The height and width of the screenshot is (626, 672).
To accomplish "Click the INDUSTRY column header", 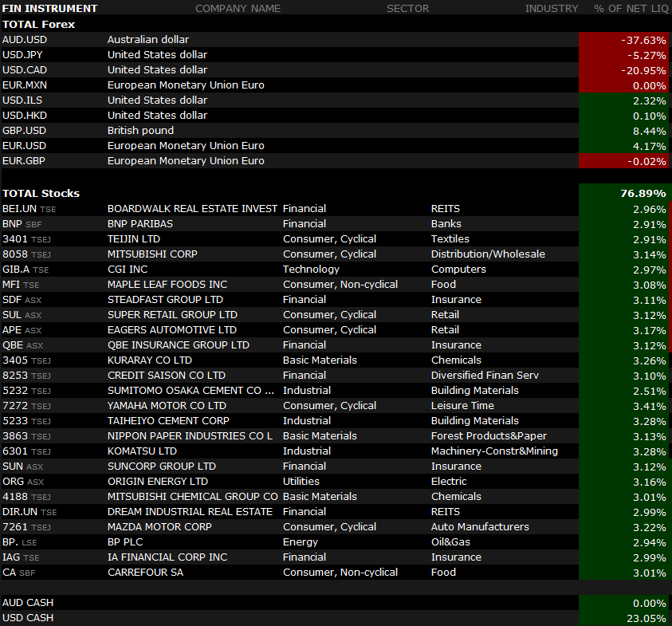I will tap(552, 9).
